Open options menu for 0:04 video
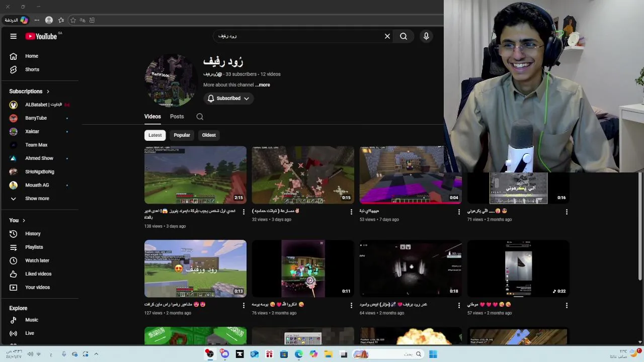This screenshot has height=362, width=644. pos(459,212)
